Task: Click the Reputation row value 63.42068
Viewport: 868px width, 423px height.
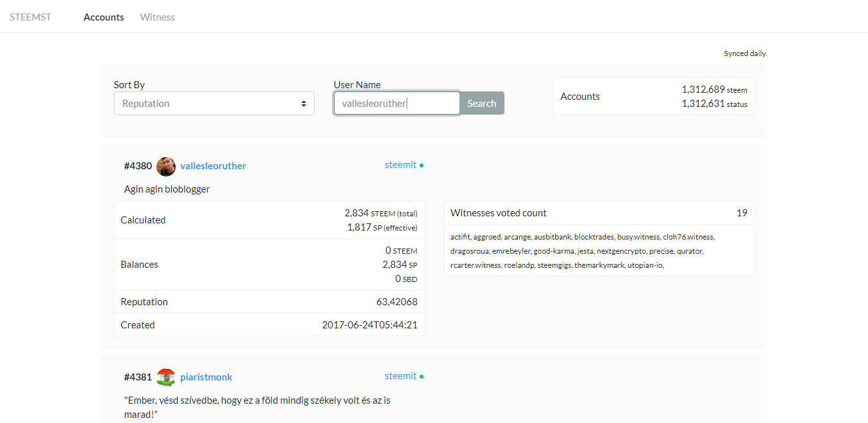Action: (x=397, y=302)
